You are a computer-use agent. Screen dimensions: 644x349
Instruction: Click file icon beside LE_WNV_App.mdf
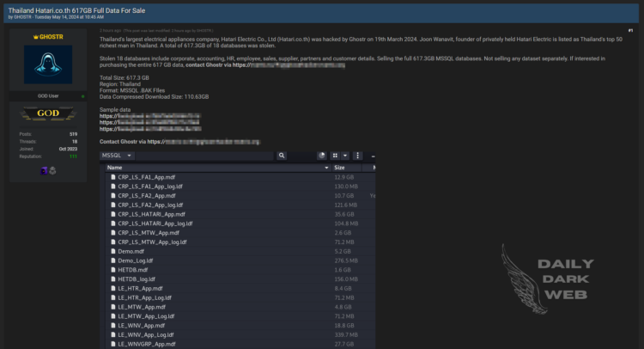click(x=113, y=326)
